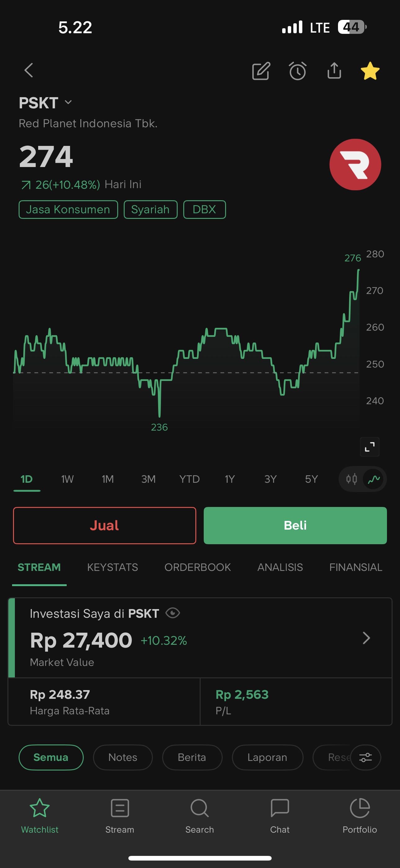Go to Portfolio in bottom navigation
The width and height of the screenshot is (400, 868).
point(360,815)
